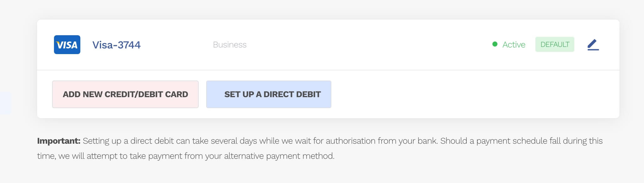Screen dimensions: 644x183
Task: Click the blue Visa card logo
Action: click(x=67, y=45)
